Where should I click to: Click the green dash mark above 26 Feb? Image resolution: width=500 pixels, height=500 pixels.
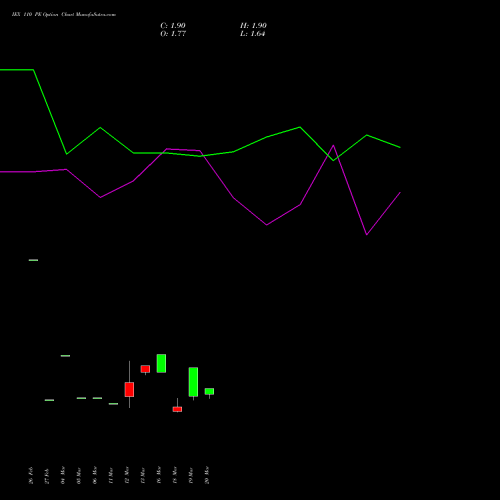coord(33,260)
